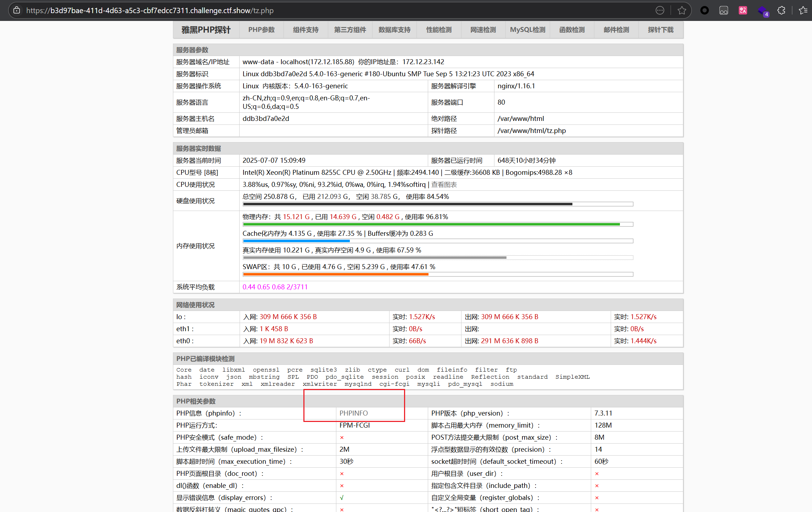Click the site lock icon in address bar
This screenshot has height=512, width=812.
tap(17, 10)
